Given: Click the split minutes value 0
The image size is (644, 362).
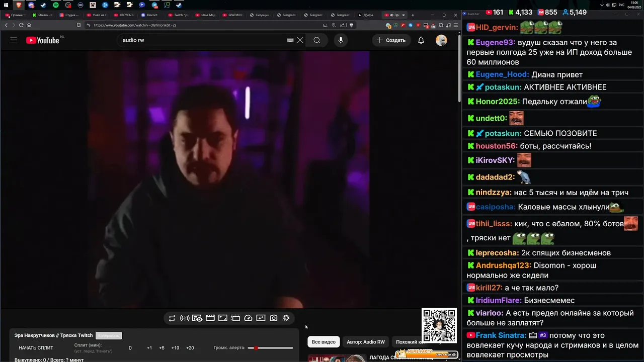Looking at the screenshot, I should [130, 348].
